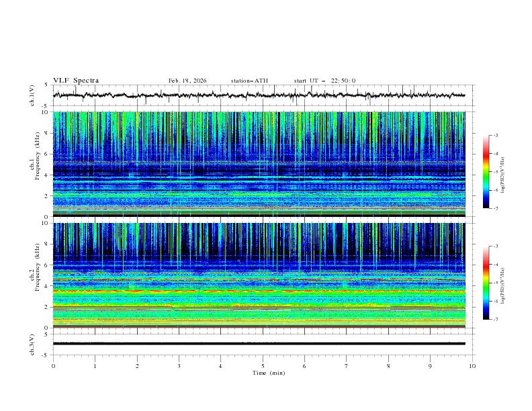Screen dimensions: 532x411
Task: Click the station=ATH label
Action: click(x=249, y=81)
